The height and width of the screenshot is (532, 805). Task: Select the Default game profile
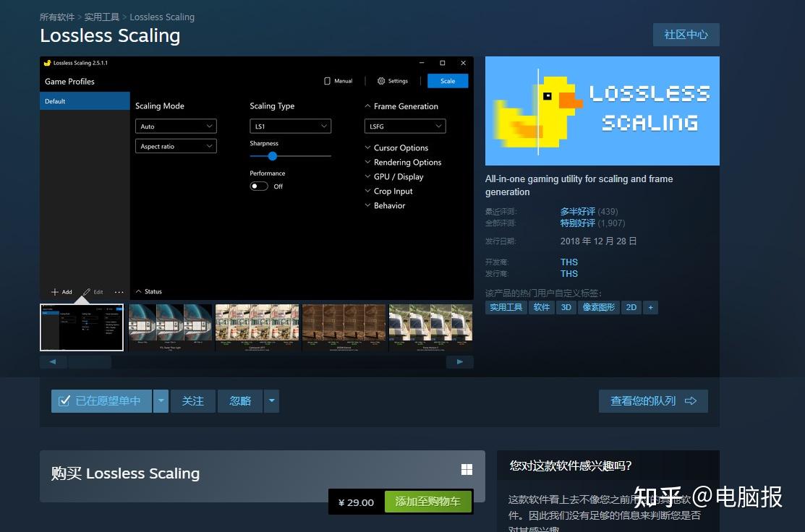click(85, 101)
